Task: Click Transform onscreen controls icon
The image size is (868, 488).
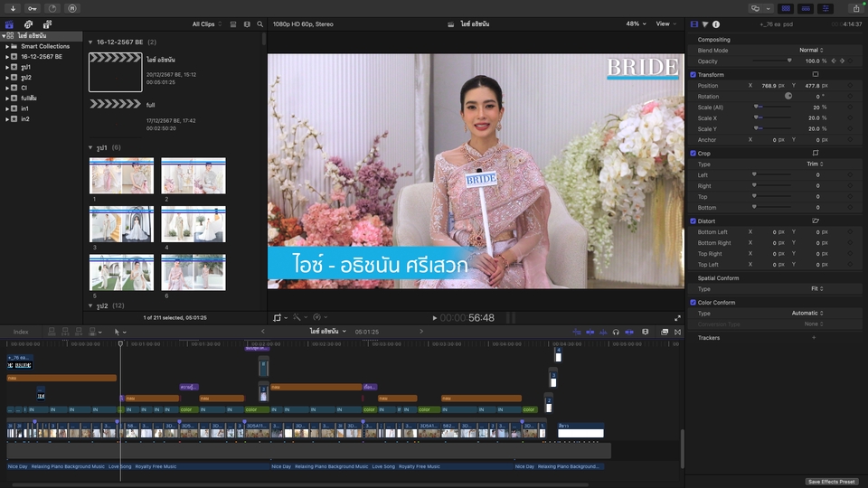Action: pos(816,74)
